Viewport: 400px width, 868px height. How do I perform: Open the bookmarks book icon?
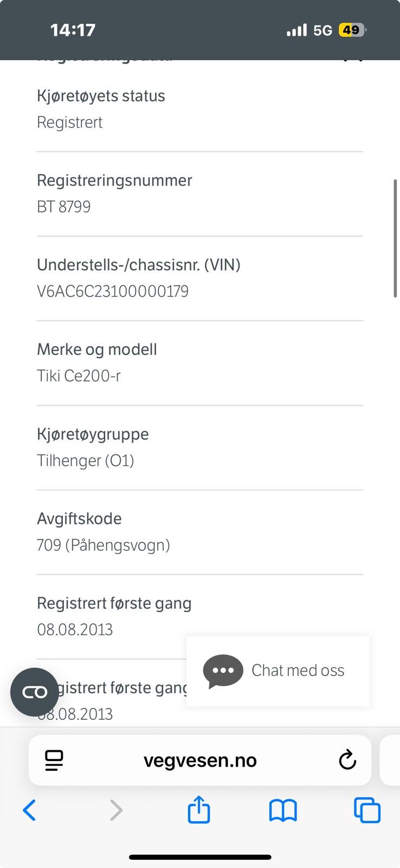point(283,810)
